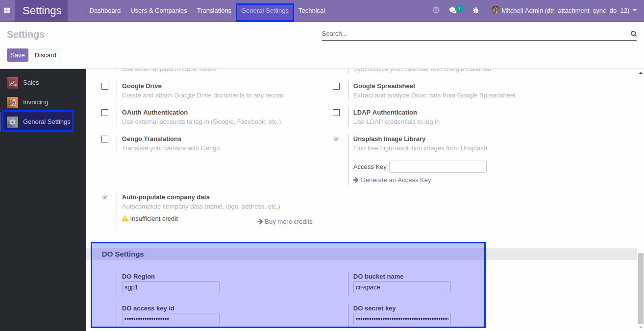Open the conversations chat icon
The width and height of the screenshot is (644, 331).
click(x=453, y=10)
